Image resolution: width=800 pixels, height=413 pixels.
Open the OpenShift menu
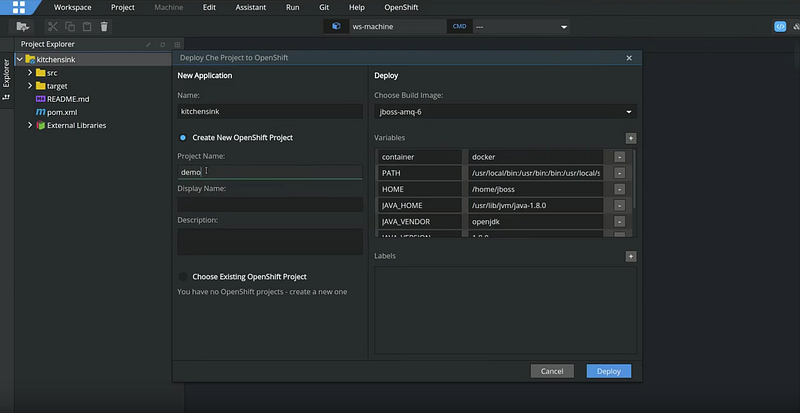[x=402, y=8]
